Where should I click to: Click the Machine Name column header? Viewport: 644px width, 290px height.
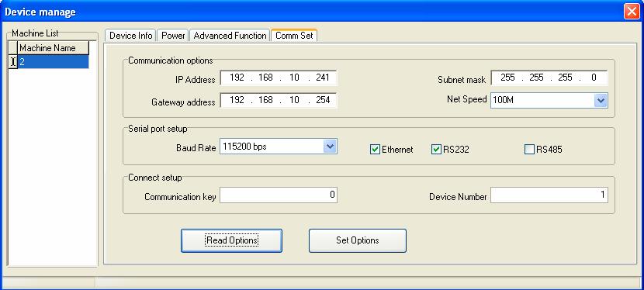point(54,48)
